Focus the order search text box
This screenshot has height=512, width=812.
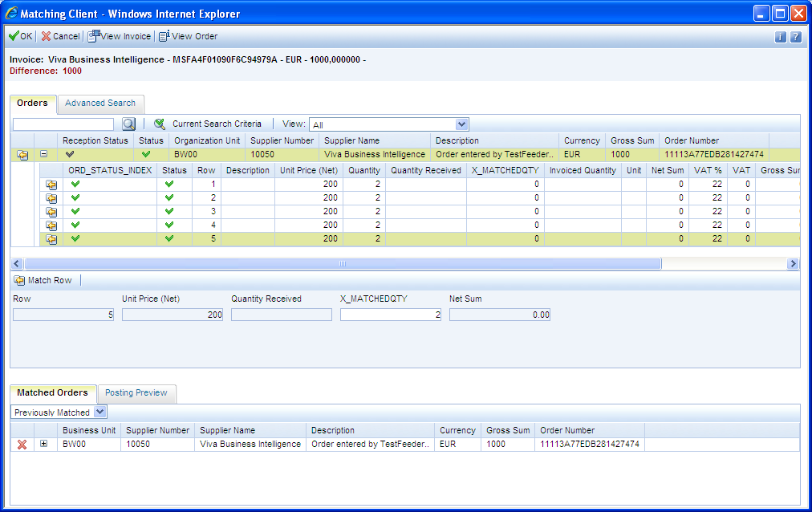coord(63,124)
